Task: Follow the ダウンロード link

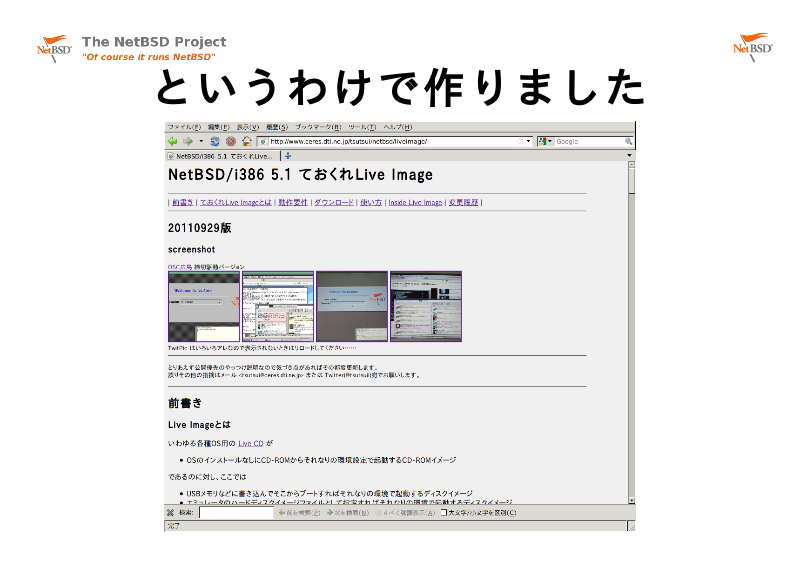Action: [x=334, y=203]
